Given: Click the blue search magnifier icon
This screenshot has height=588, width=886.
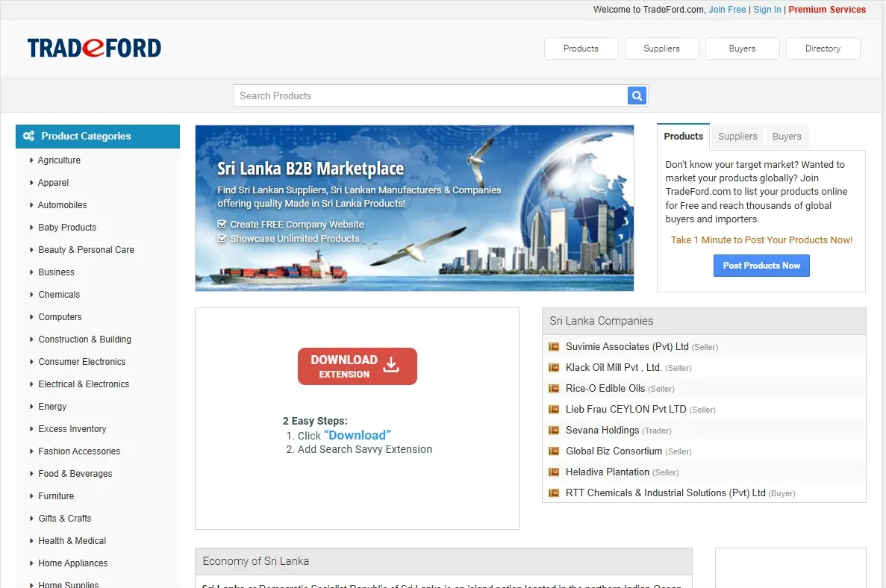Looking at the screenshot, I should [x=637, y=96].
